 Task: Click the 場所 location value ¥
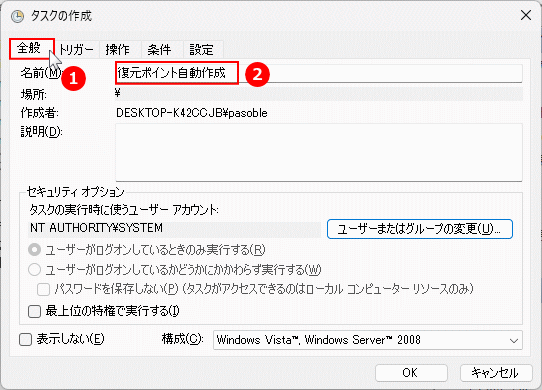118,93
